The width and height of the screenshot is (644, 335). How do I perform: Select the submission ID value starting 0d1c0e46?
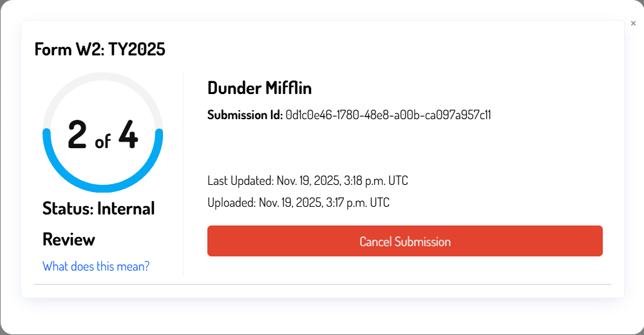(388, 115)
